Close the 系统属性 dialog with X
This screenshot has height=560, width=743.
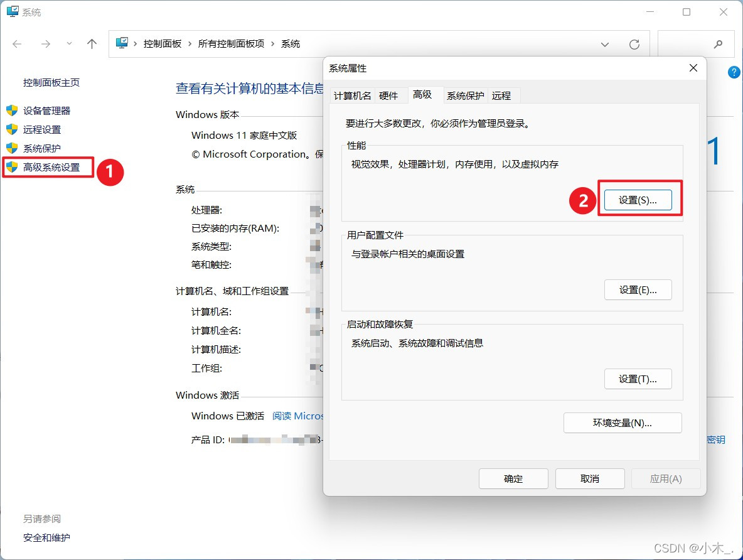tap(693, 68)
